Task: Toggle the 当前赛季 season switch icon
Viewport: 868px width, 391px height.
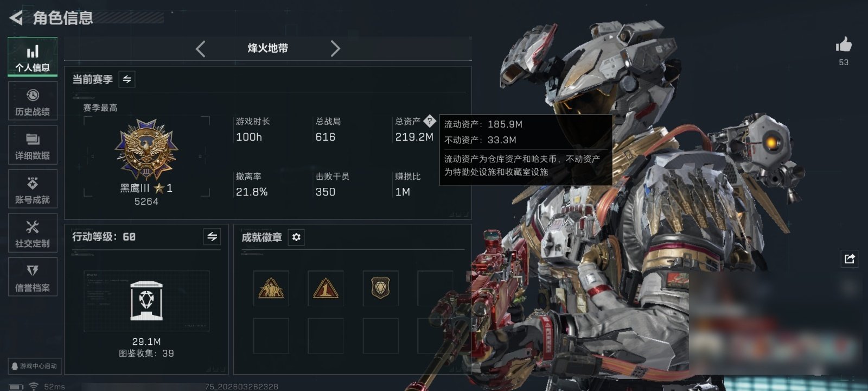Action: (127, 79)
